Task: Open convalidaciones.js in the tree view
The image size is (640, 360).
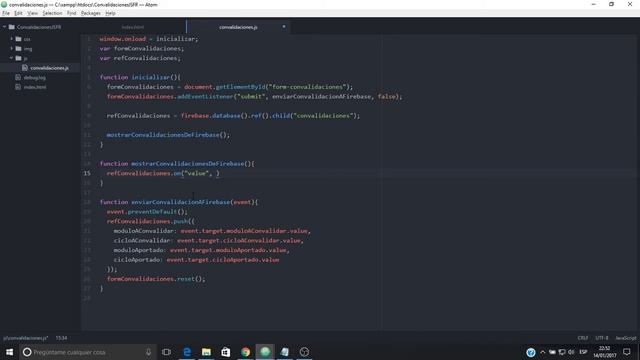Action: pos(49,68)
